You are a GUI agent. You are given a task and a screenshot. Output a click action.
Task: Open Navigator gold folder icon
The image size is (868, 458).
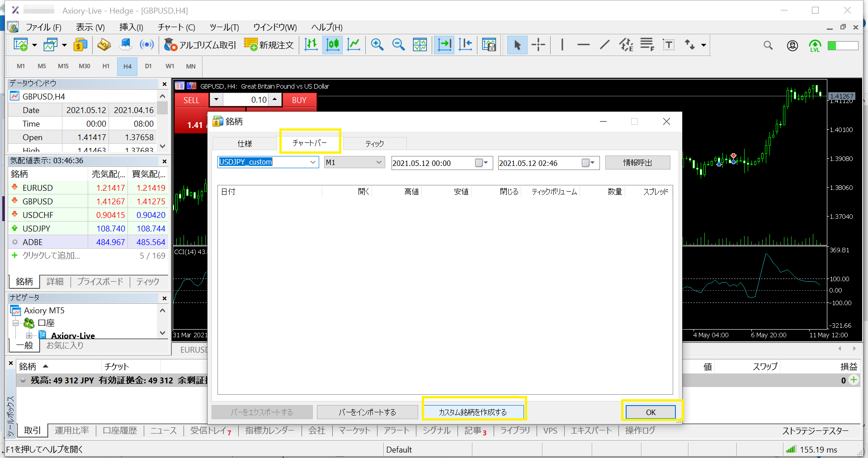click(x=104, y=45)
